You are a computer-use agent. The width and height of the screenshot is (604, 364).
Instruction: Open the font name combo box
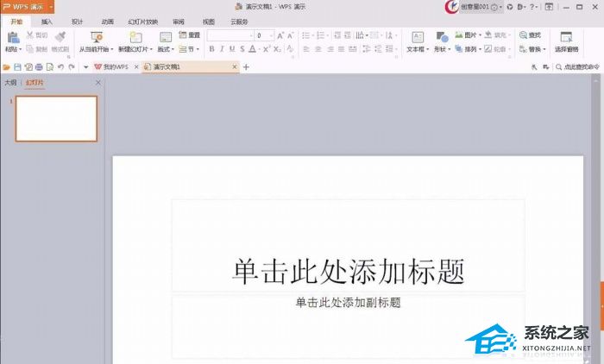(x=230, y=35)
